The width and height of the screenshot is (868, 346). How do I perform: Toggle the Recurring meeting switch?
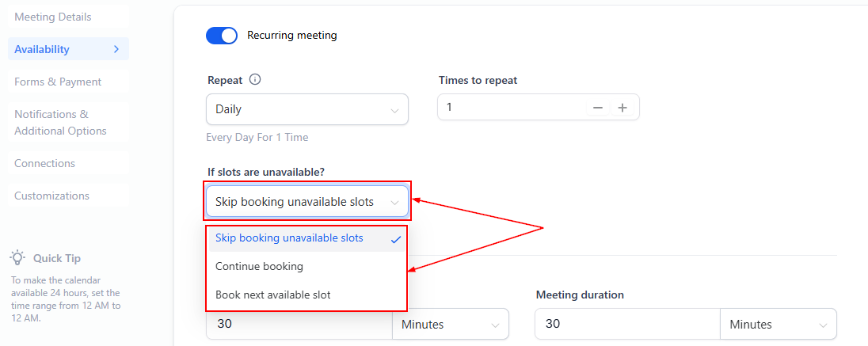(222, 36)
